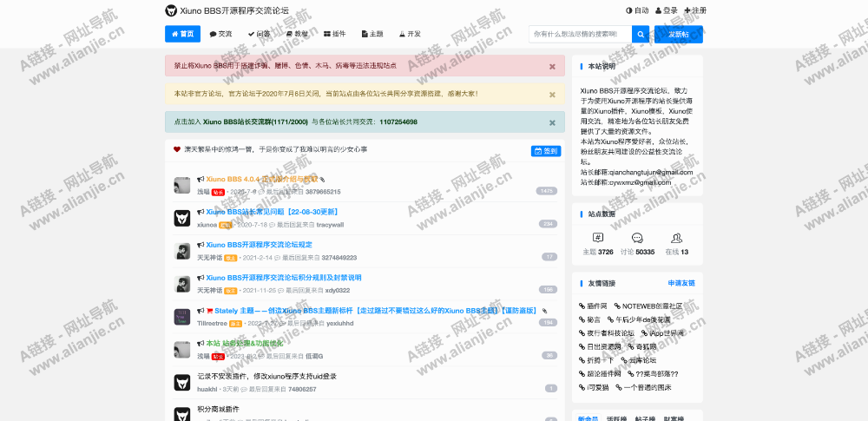Open post 交流论坛积分规则及封禁说明
This screenshot has height=421, width=868.
point(284,278)
